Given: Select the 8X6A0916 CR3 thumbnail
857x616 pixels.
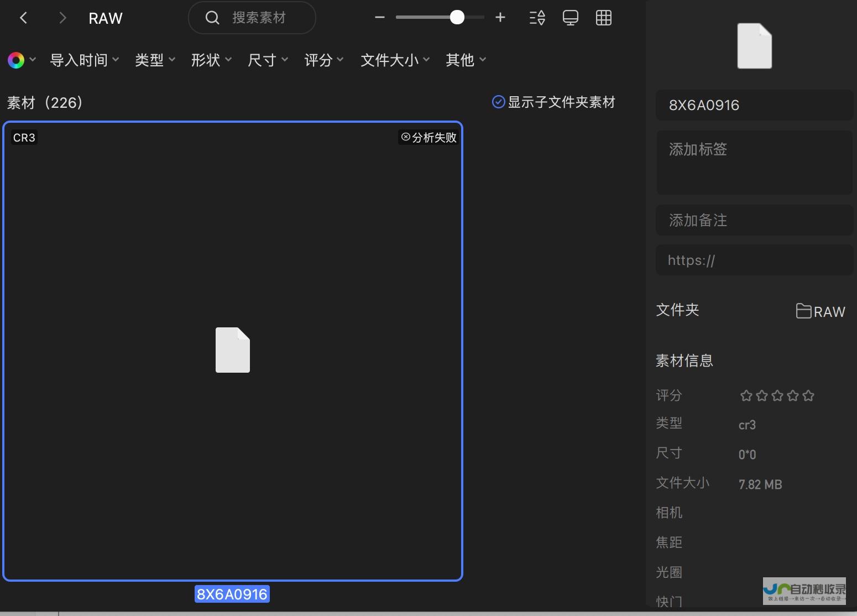Looking at the screenshot, I should point(233,351).
